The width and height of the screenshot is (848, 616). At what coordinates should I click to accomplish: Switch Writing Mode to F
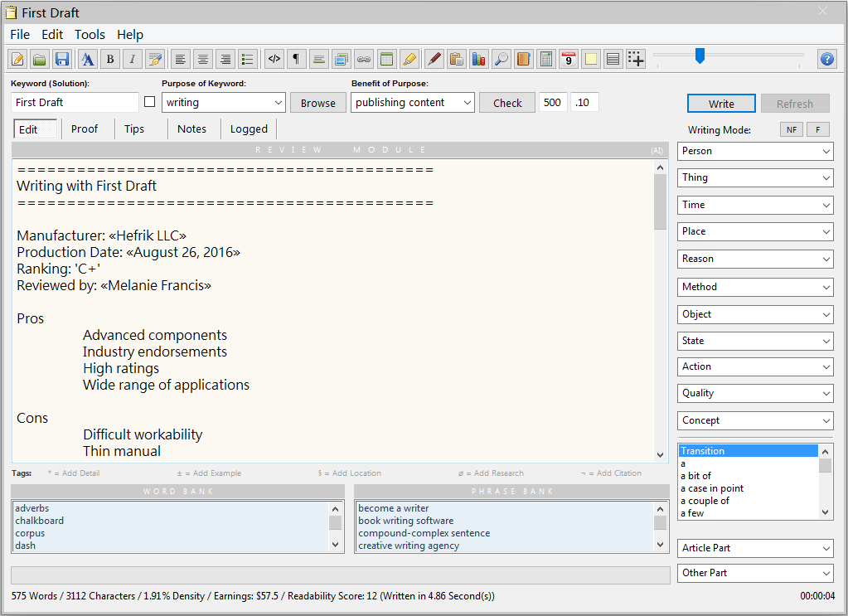pyautogui.click(x=817, y=130)
